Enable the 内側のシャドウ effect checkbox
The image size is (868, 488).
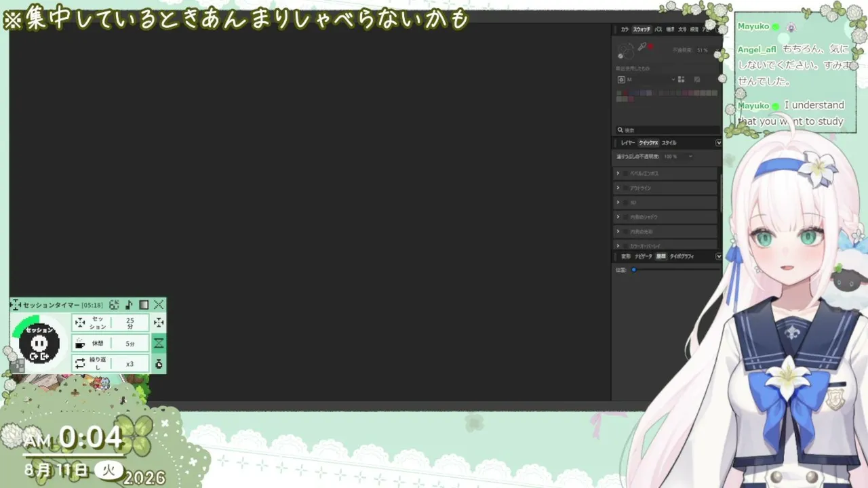[x=626, y=217]
